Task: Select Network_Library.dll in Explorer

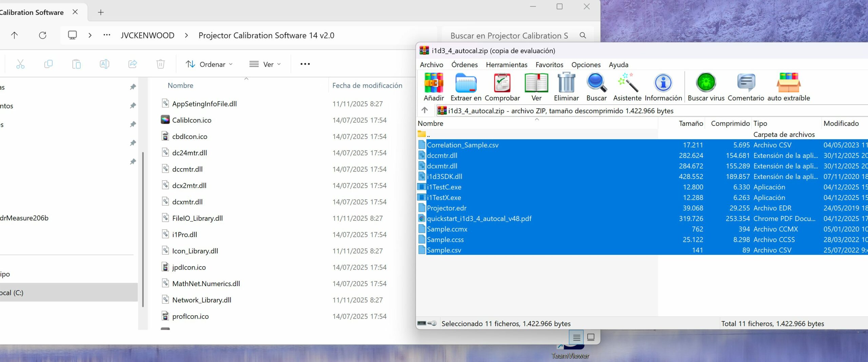Action: point(201,300)
